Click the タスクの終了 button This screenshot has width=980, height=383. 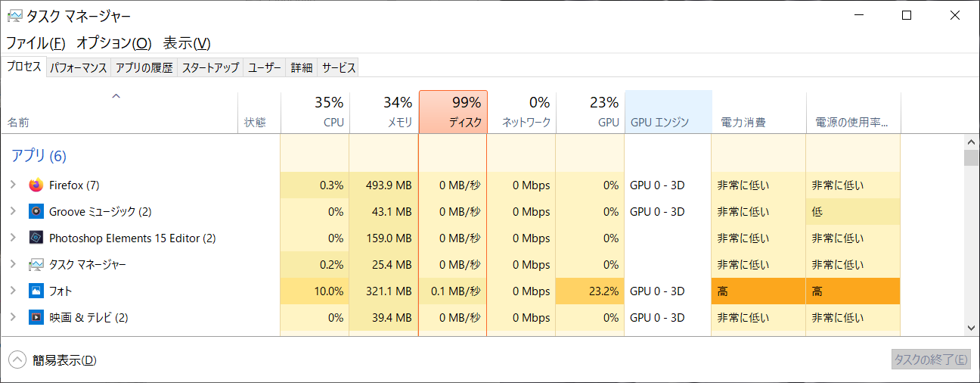(x=931, y=360)
